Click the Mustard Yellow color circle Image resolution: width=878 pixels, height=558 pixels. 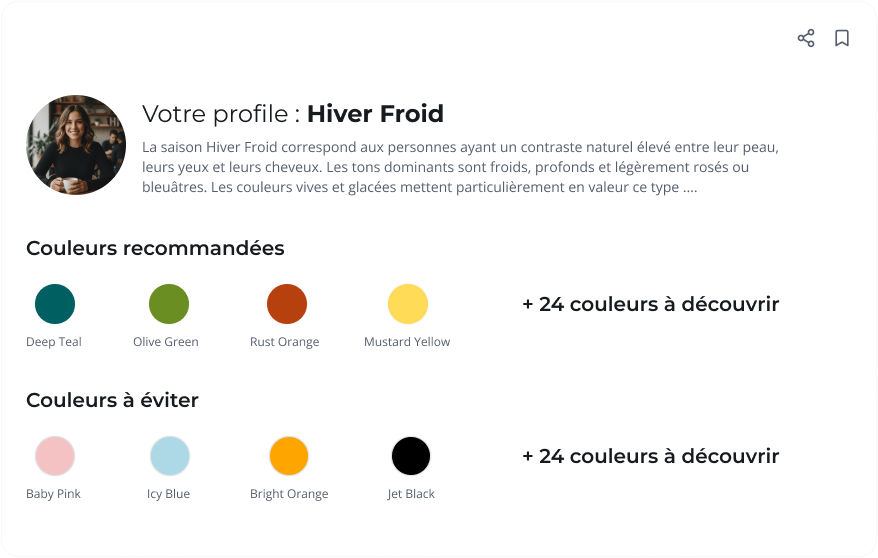click(x=408, y=304)
